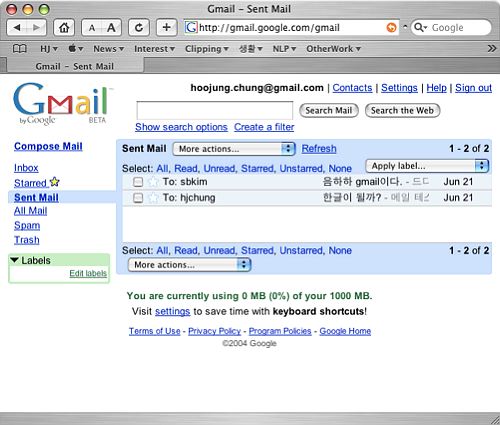Star the message to hjchung

(x=153, y=198)
